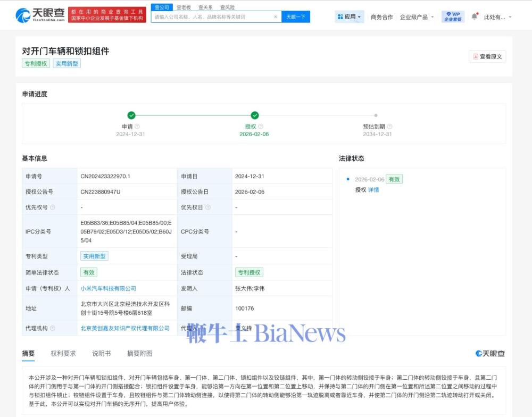Click the notification bell icon
The width and height of the screenshot is (532, 417).
tap(474, 16)
